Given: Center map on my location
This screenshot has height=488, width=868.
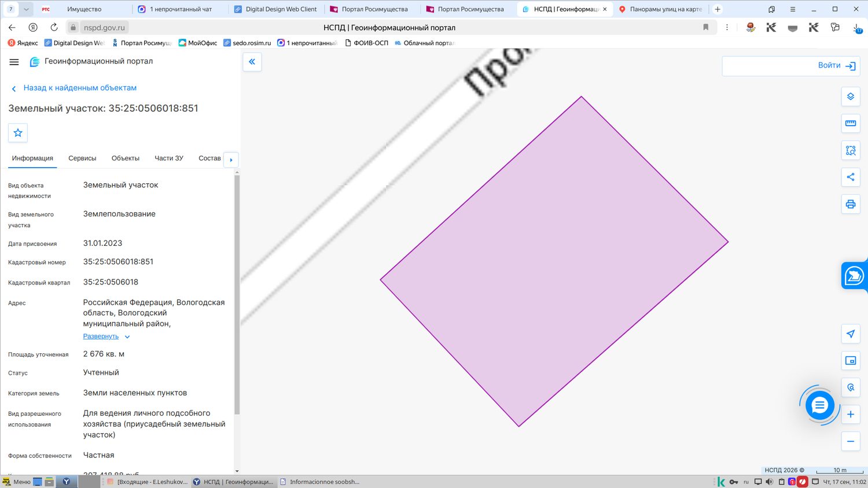Looking at the screenshot, I should coord(851,334).
